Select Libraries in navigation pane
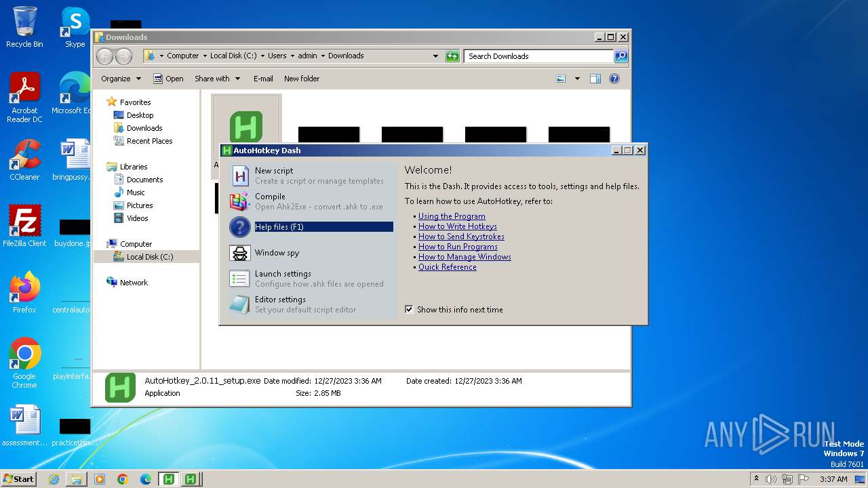The height and width of the screenshot is (488, 868). pyautogui.click(x=134, y=167)
